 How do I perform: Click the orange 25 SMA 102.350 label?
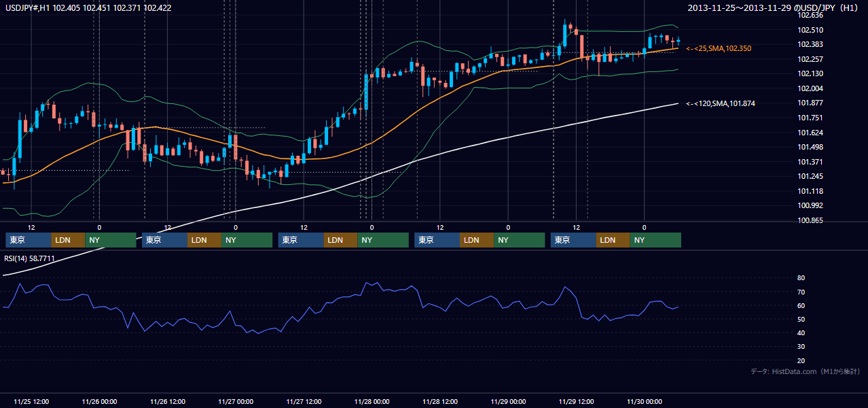pos(719,49)
